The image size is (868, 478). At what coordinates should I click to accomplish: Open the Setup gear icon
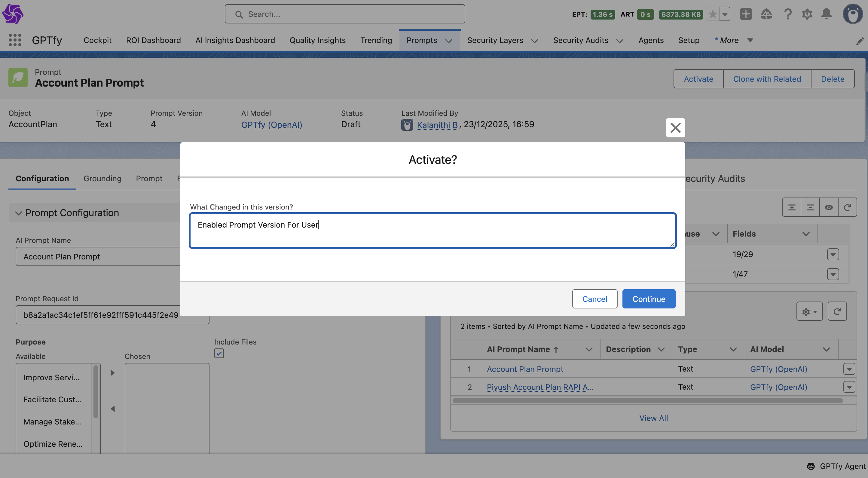[807, 14]
